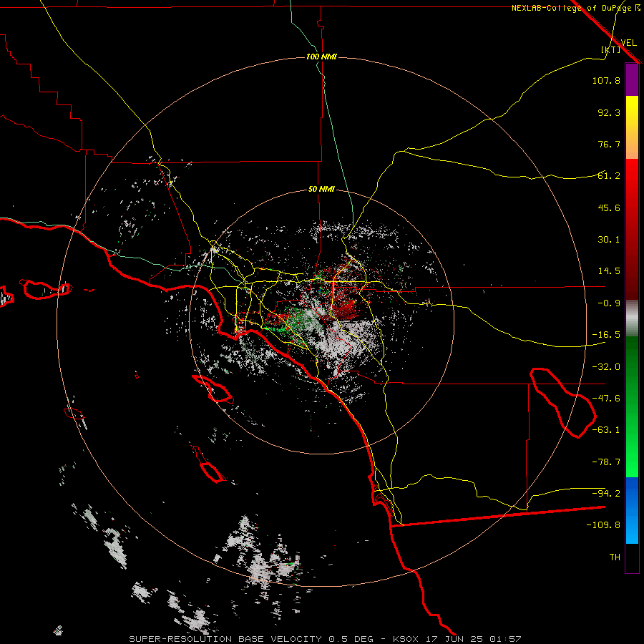Pick the blue segment of the color bar

click(x=632, y=510)
